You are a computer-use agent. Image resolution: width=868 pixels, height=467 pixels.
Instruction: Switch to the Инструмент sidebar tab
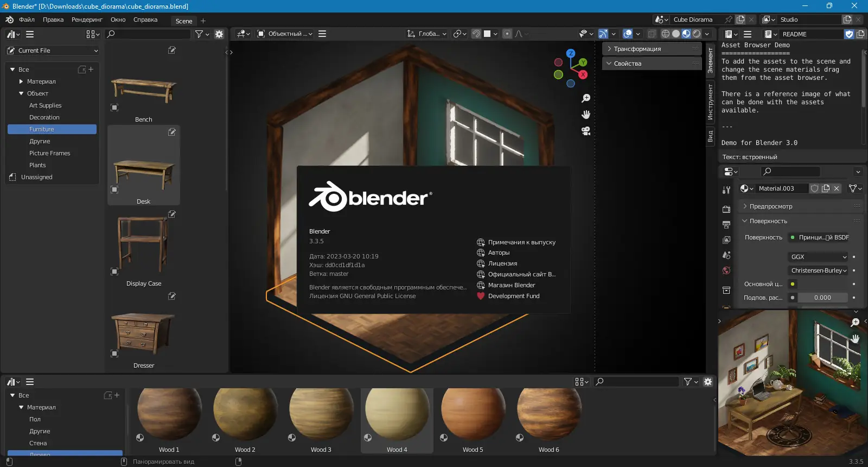click(710, 102)
